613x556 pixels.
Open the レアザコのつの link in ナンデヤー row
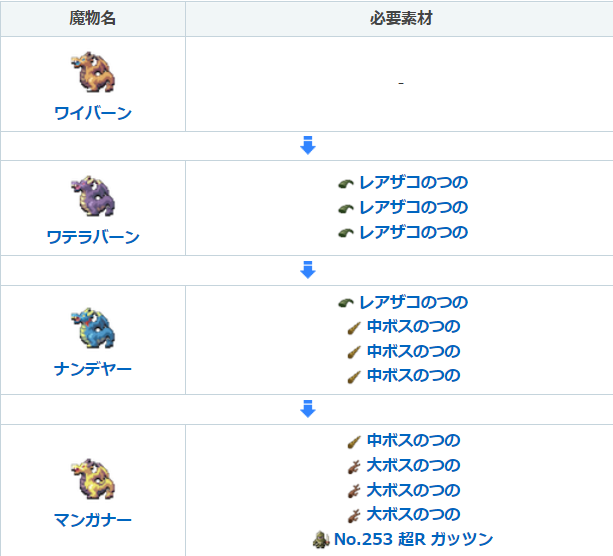point(413,302)
